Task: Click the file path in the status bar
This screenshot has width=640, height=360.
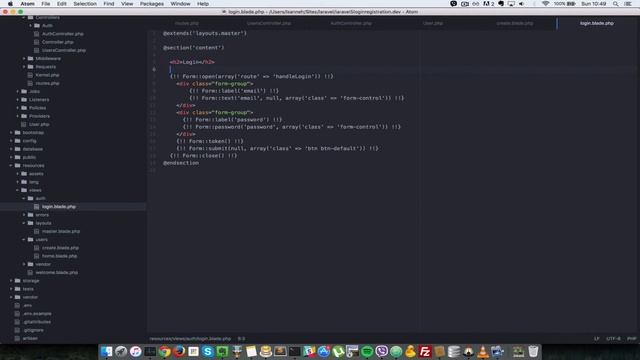Action: click(x=190, y=339)
